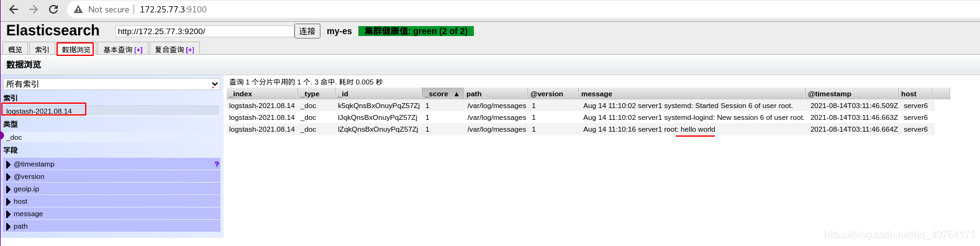Screen dimensions: 980x246
Task: Click timestamp 2021-08-14T03:11:46.663Z
Action: [x=854, y=117]
